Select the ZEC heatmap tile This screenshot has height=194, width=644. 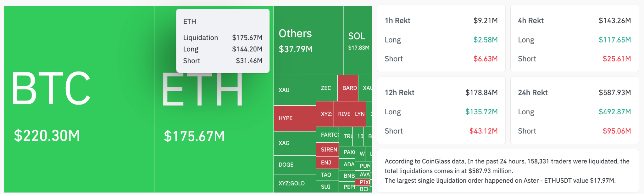coord(326,88)
